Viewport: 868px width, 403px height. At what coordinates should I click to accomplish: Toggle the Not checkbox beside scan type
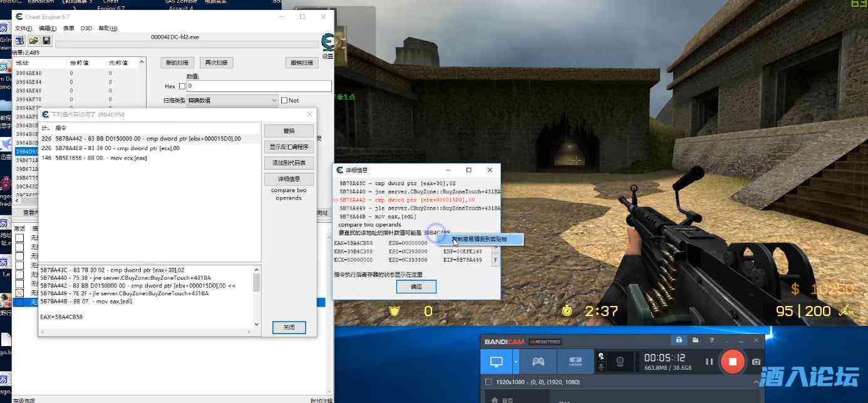pyautogui.click(x=284, y=100)
